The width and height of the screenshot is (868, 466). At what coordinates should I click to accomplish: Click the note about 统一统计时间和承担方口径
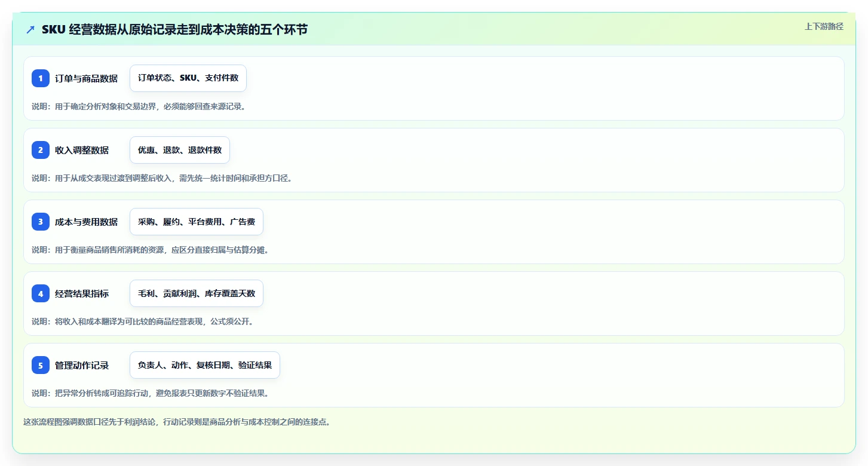162,178
